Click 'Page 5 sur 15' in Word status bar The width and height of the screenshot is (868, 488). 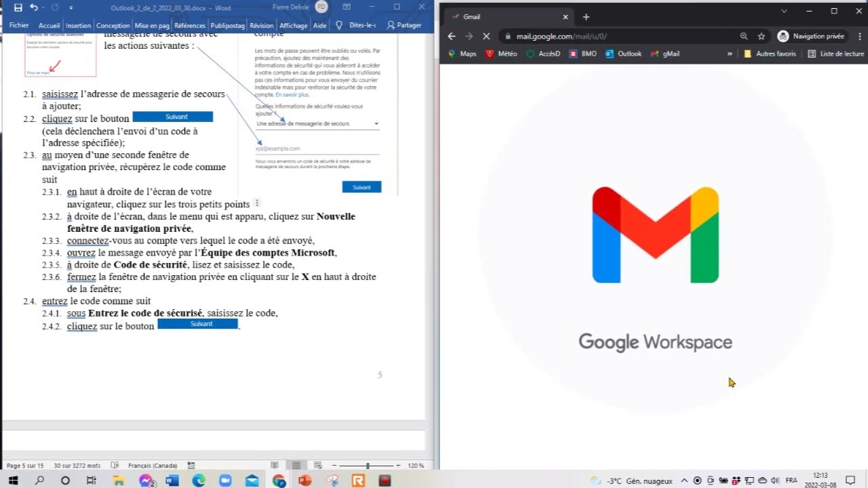[25, 466]
